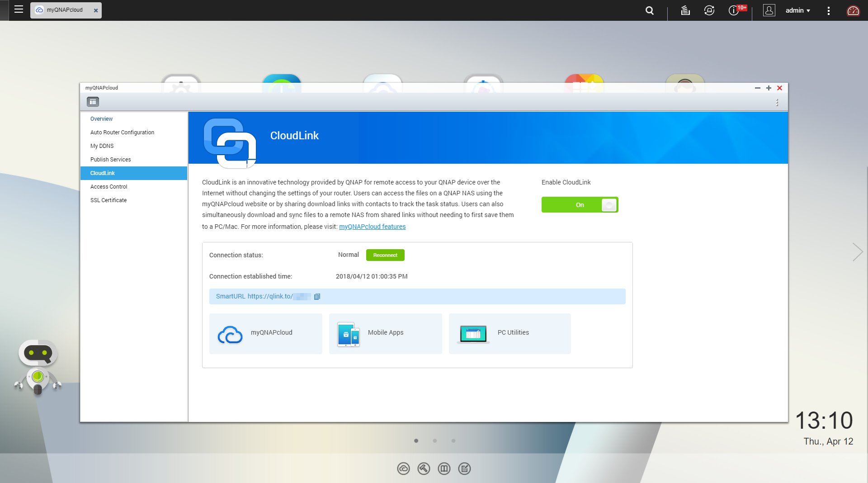This screenshot has height=483, width=868.
Task: Toggle the sidebar panel icon
Action: 93,102
